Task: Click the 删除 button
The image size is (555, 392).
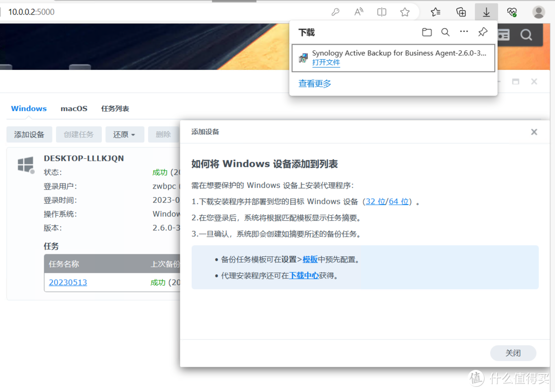Action: click(163, 135)
